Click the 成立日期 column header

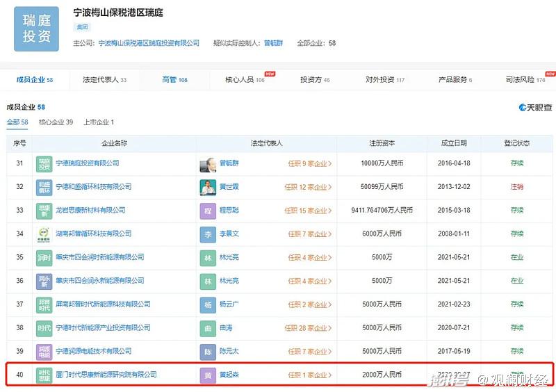tap(454, 143)
